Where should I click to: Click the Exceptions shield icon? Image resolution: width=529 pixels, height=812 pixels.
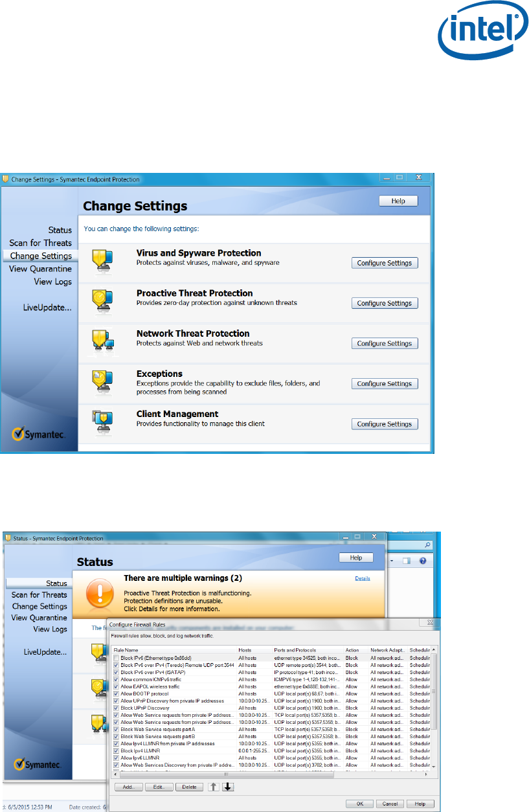[x=104, y=379]
